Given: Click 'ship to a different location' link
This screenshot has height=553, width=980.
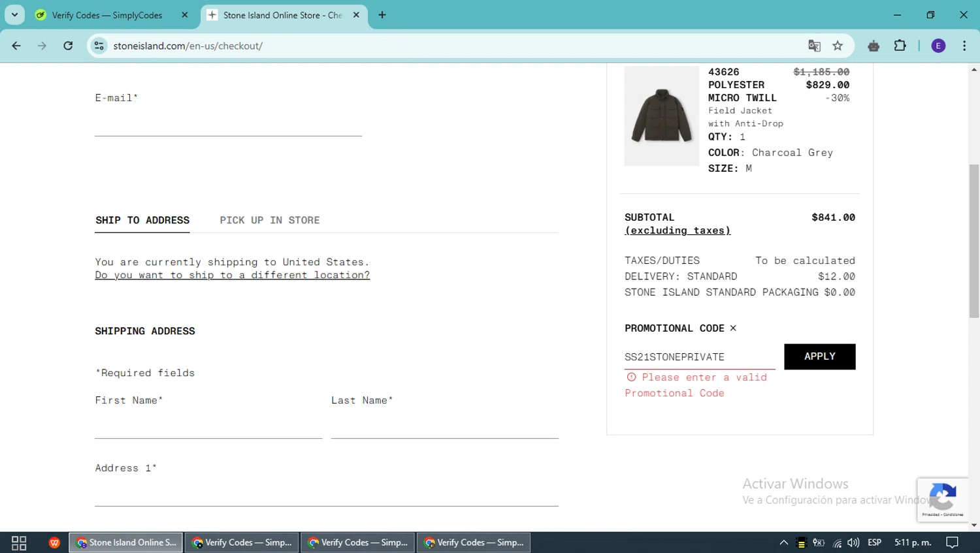Looking at the screenshot, I should pyautogui.click(x=232, y=275).
